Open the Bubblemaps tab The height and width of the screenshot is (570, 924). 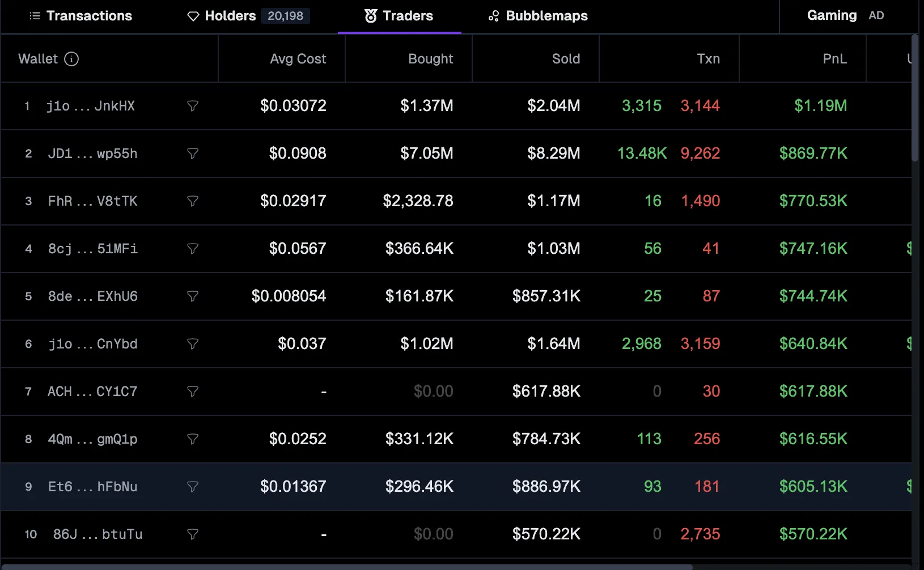[538, 16]
